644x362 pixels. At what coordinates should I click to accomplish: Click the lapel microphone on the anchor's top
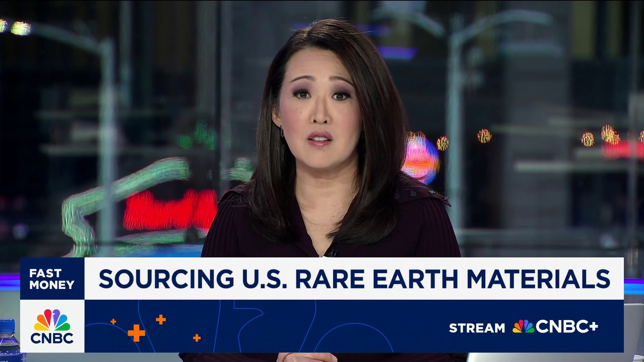pos(332,253)
